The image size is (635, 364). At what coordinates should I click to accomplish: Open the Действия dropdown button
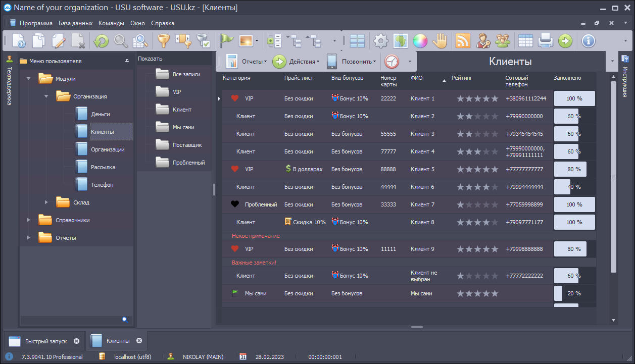point(297,62)
